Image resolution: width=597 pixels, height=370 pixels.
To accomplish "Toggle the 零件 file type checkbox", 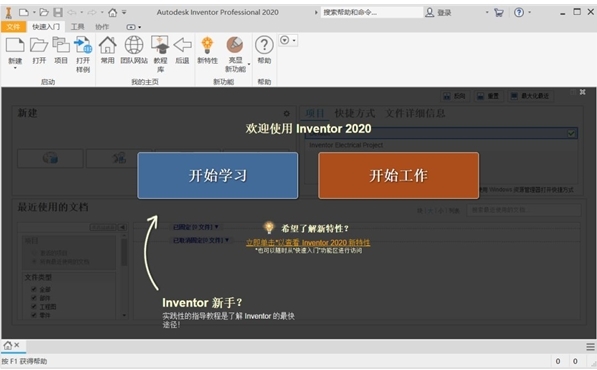I will (34, 315).
